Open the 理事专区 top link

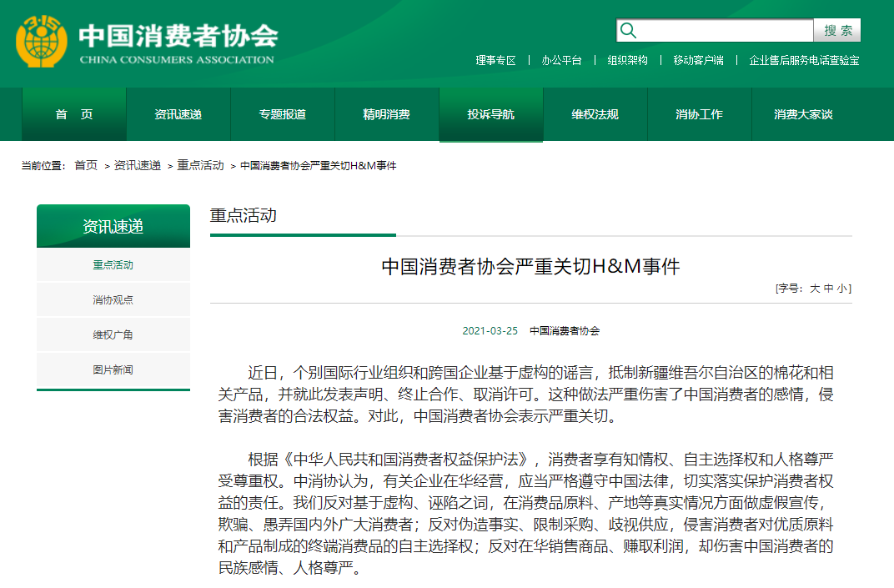495,60
